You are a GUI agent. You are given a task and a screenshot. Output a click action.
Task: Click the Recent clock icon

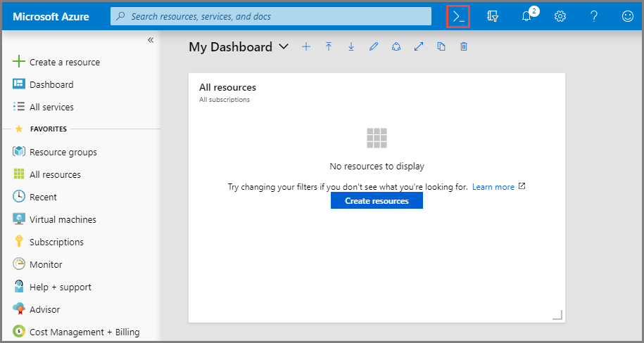(x=19, y=197)
